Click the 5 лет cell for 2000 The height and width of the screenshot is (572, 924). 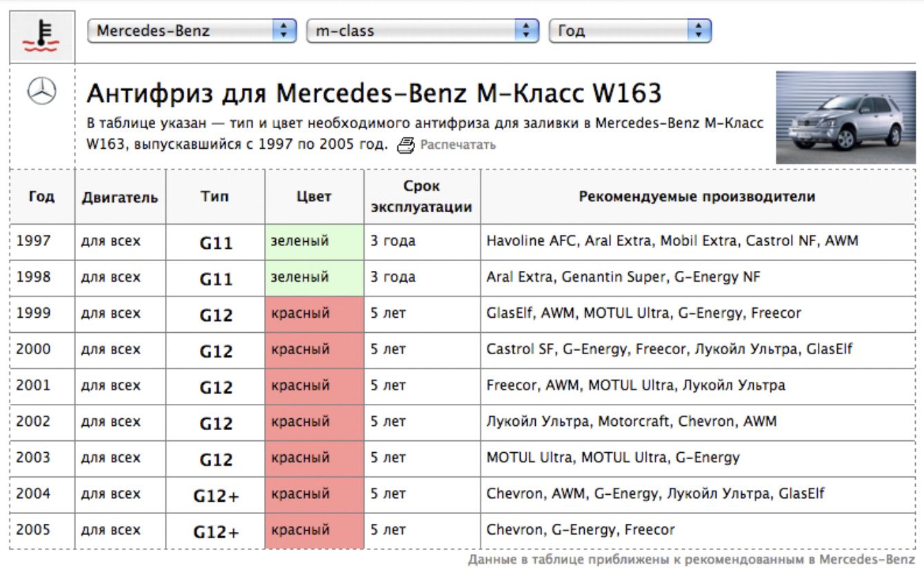422,350
